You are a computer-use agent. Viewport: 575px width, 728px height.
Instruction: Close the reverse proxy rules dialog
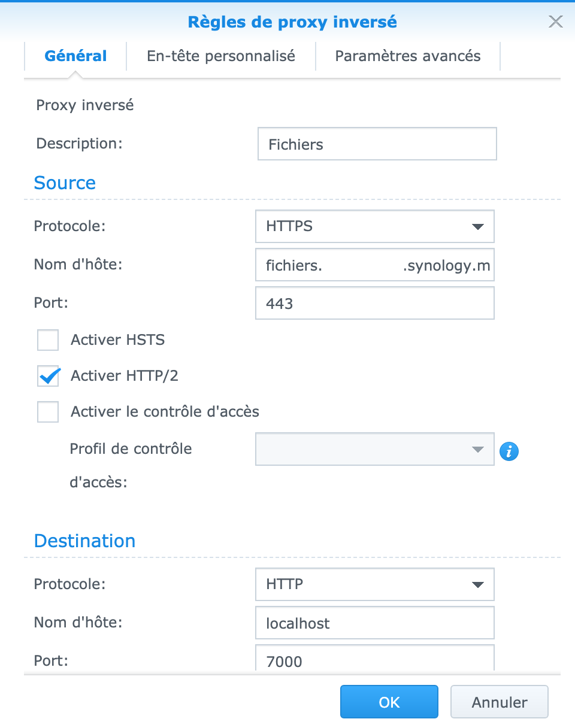[555, 22]
